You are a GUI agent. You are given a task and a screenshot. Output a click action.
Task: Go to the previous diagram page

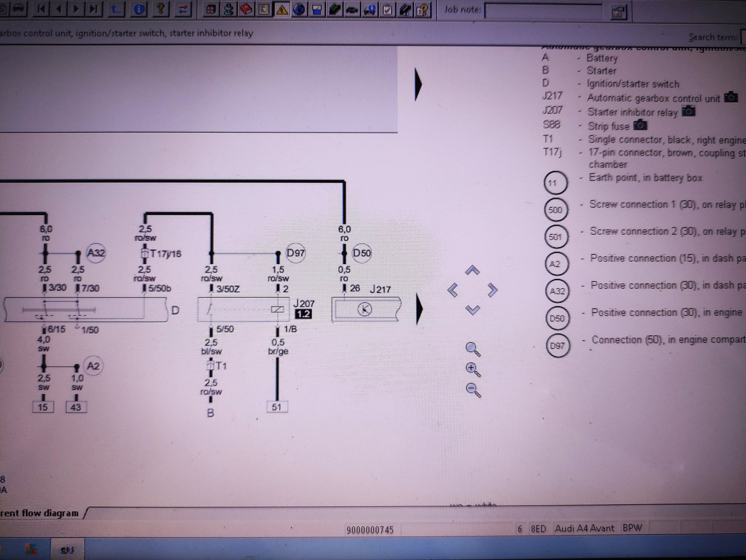(x=59, y=8)
